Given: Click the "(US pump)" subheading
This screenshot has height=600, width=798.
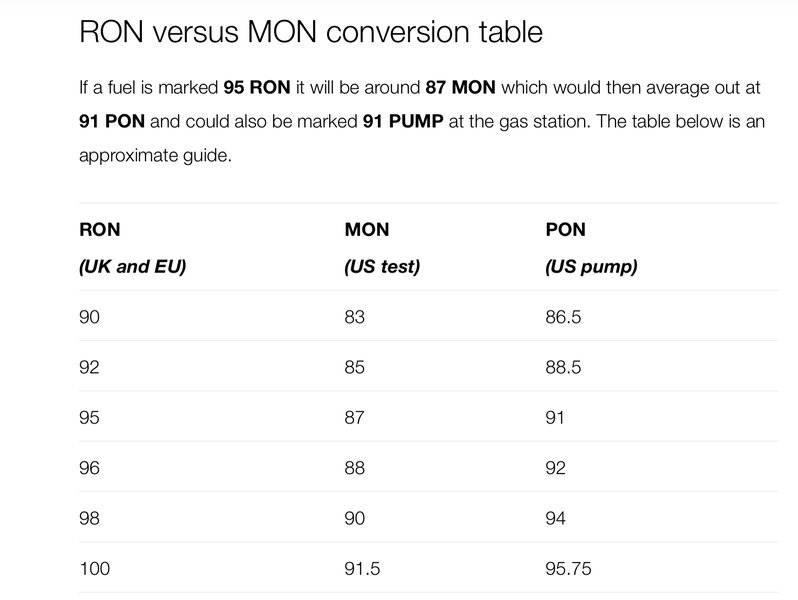Looking at the screenshot, I should [x=591, y=267].
